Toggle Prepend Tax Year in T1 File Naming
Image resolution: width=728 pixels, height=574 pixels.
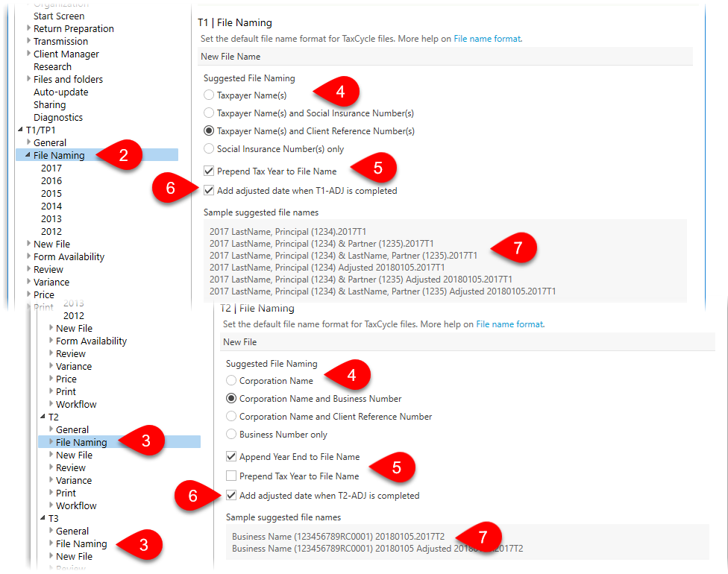coord(209,171)
